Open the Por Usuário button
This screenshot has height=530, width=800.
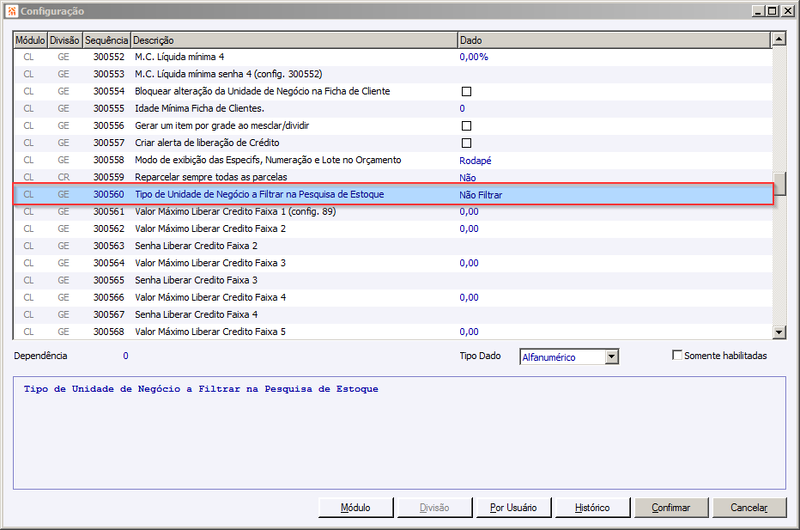click(x=513, y=508)
